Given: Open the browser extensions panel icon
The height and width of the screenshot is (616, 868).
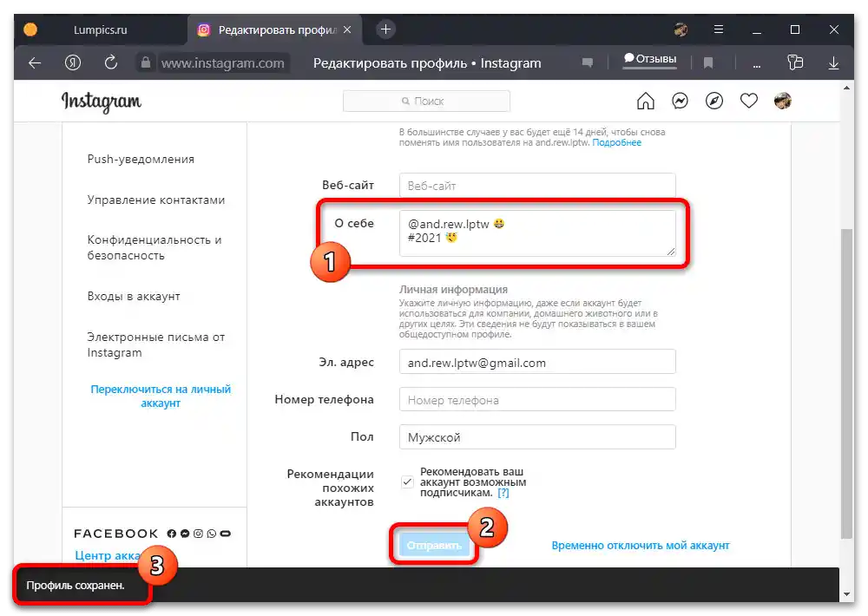Looking at the screenshot, I should pyautogui.click(x=795, y=62).
